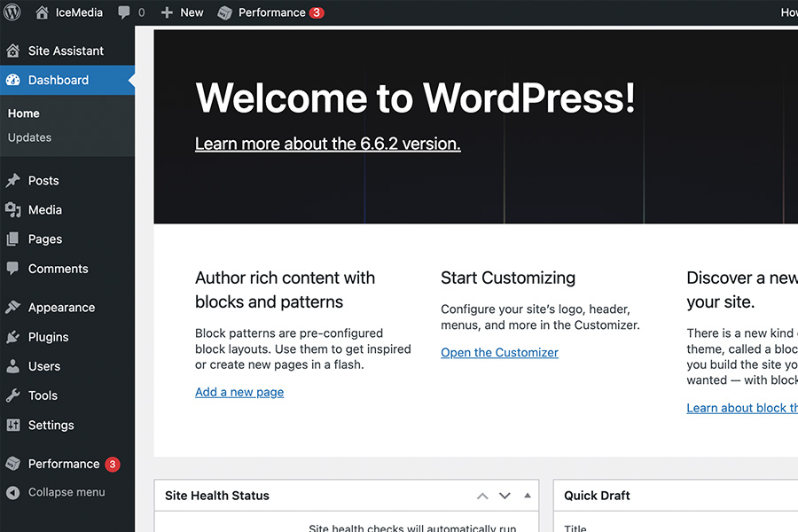
Task: Click Open the Customizer link
Action: (499, 352)
